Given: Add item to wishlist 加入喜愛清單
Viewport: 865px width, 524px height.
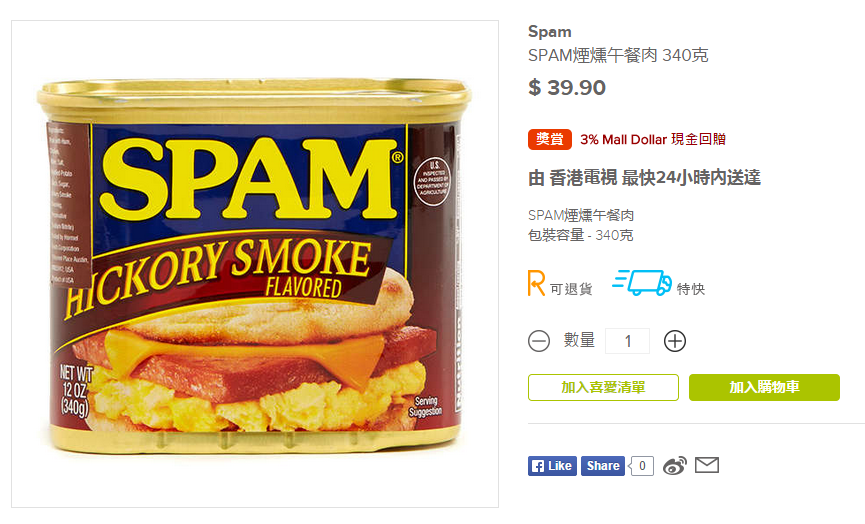Looking at the screenshot, I should tap(603, 387).
